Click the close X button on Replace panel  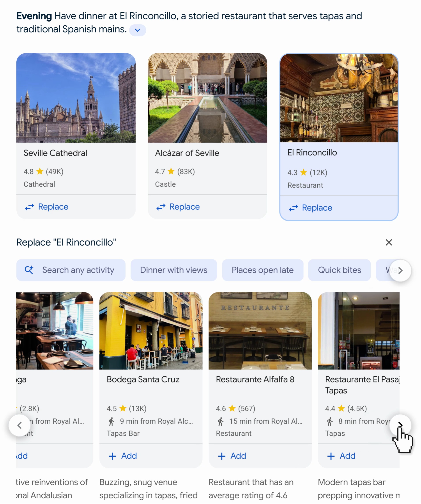pyautogui.click(x=388, y=242)
